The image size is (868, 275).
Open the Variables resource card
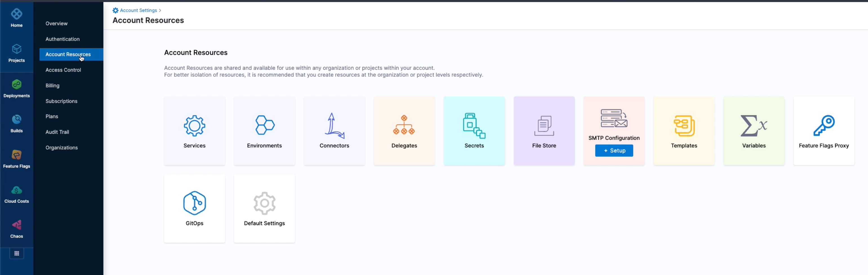754,131
